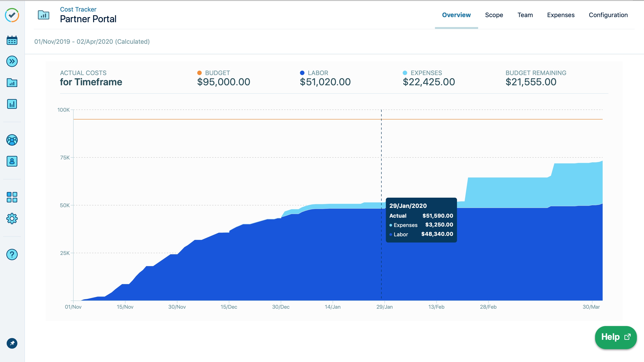Click the dark blue Labor legend dot
Viewport: 644px width, 362px height.
[302, 73]
